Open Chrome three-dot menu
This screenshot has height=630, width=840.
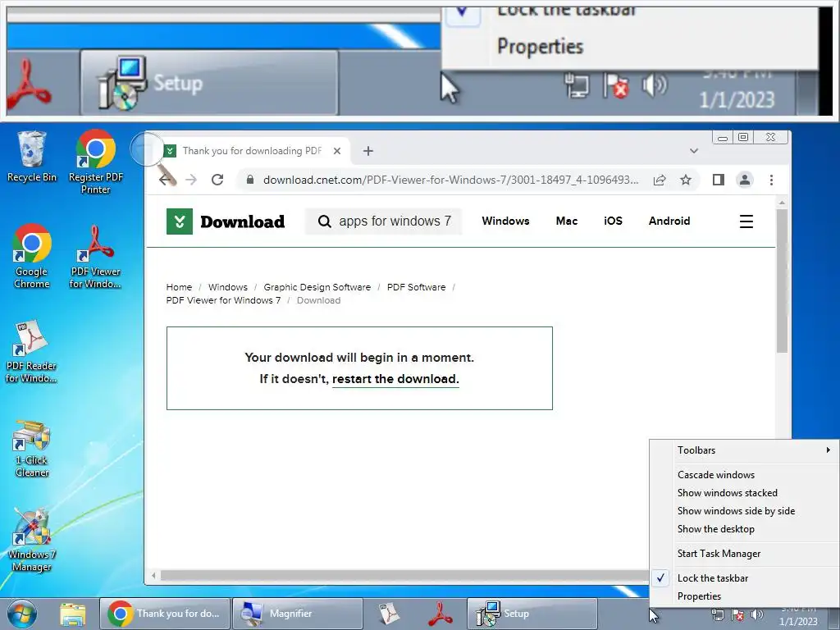[x=771, y=180]
